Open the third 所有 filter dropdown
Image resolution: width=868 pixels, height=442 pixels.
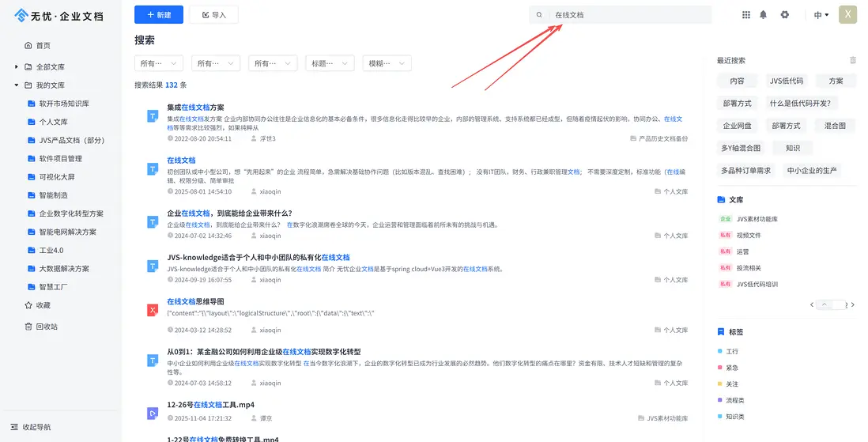(273, 63)
